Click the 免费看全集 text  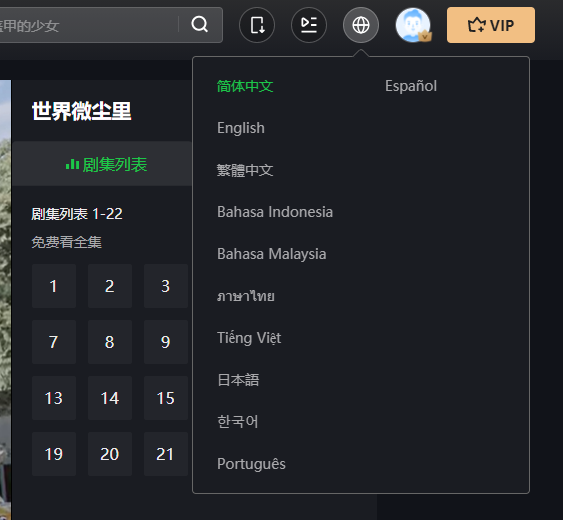click(x=66, y=242)
